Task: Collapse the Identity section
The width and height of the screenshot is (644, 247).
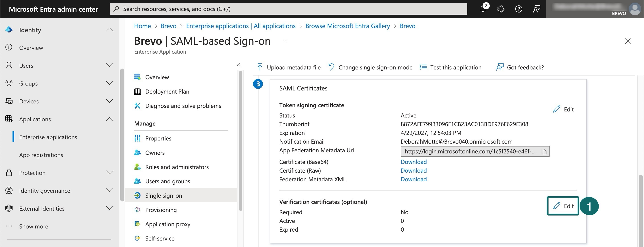Action: click(x=110, y=29)
